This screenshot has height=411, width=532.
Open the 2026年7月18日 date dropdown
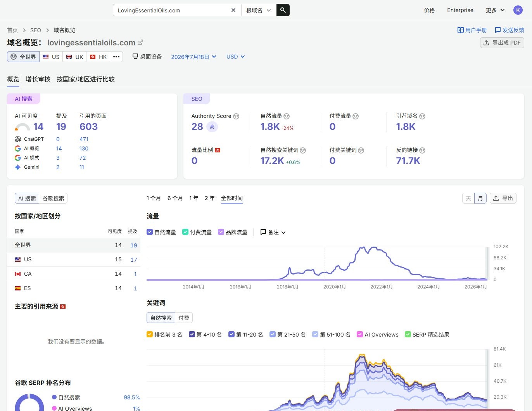point(193,57)
